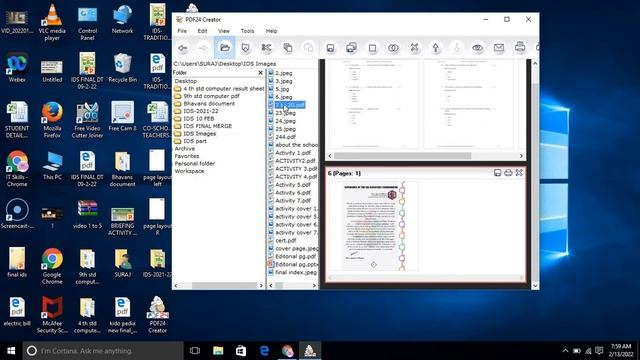Click the scissors cut icon in toolbar
The width and height of the screenshot is (640, 360).
pyautogui.click(x=266, y=48)
